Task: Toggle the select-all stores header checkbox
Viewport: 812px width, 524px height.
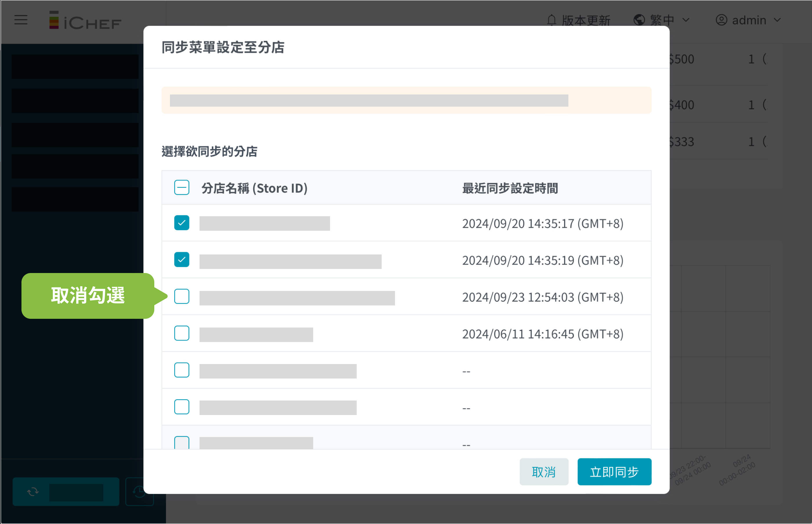Action: coord(182,188)
